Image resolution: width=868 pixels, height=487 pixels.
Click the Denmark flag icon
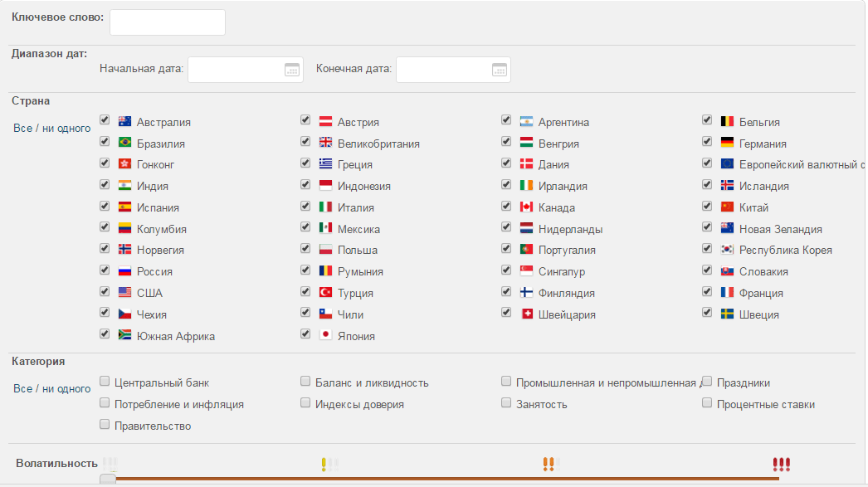[x=526, y=163]
